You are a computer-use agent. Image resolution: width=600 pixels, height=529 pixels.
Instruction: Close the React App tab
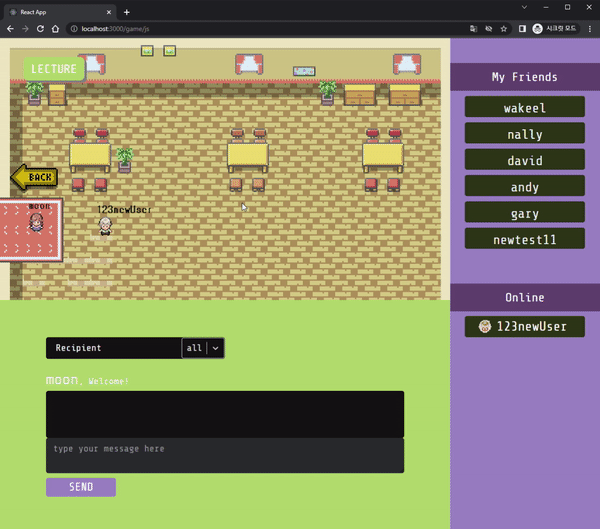pyautogui.click(x=109, y=12)
